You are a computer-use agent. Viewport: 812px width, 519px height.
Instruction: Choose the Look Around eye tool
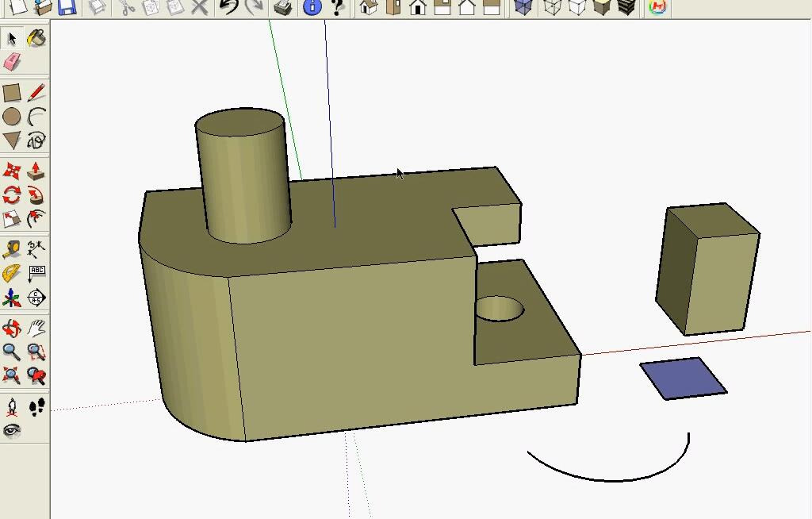[12, 430]
